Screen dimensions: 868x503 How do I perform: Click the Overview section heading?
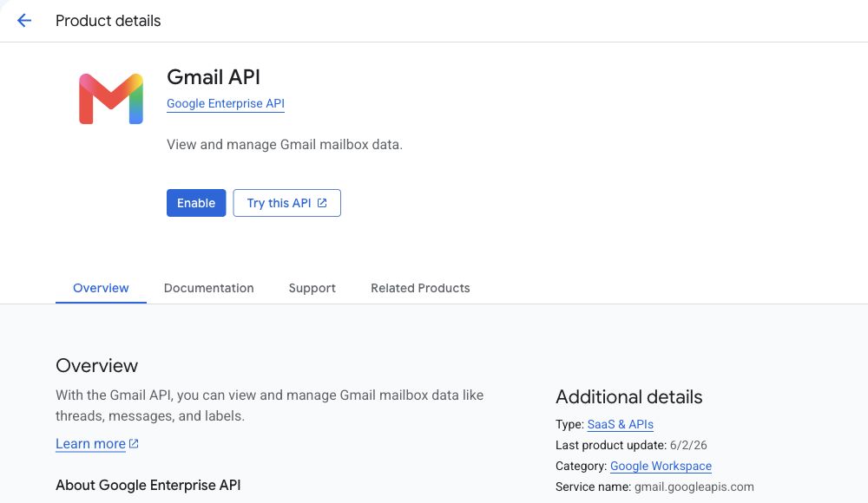(97, 366)
